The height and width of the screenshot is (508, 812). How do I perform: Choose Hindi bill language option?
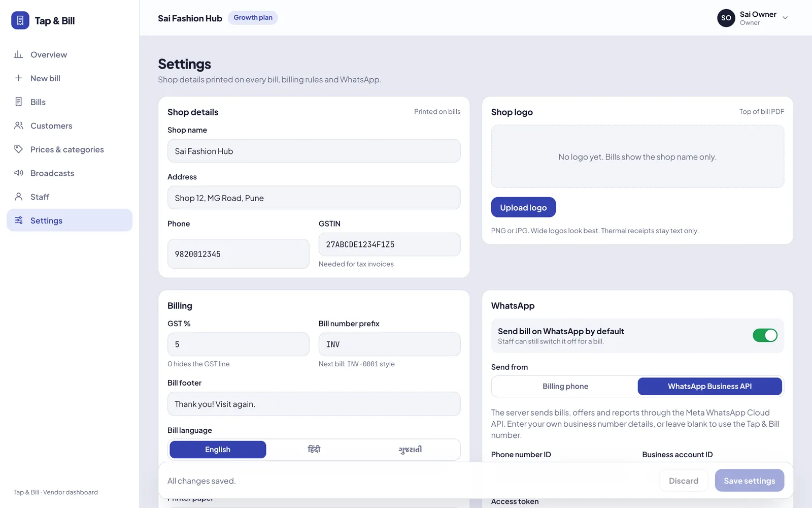click(x=314, y=450)
